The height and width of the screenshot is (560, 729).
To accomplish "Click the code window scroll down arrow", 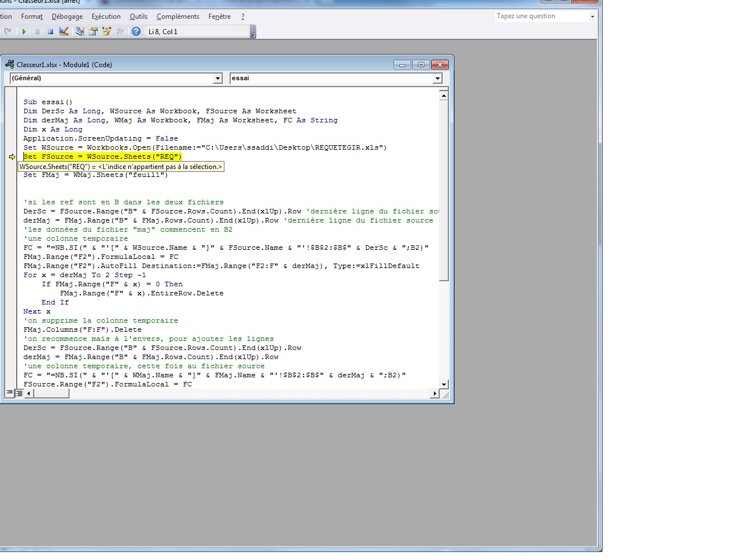I will pos(444,384).
